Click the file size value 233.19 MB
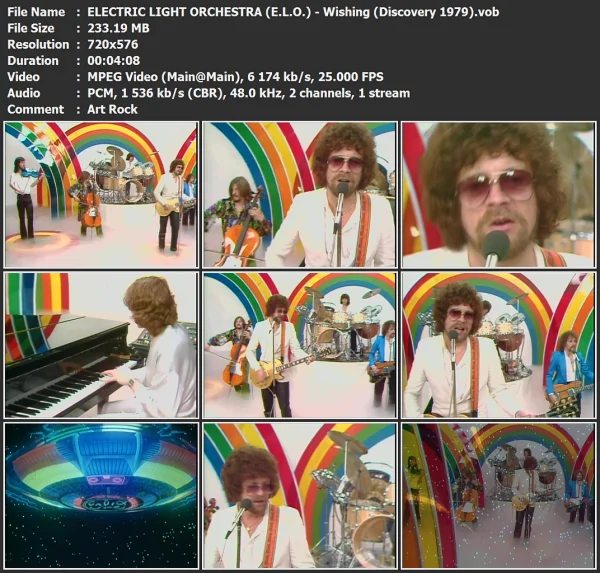 pos(118,28)
